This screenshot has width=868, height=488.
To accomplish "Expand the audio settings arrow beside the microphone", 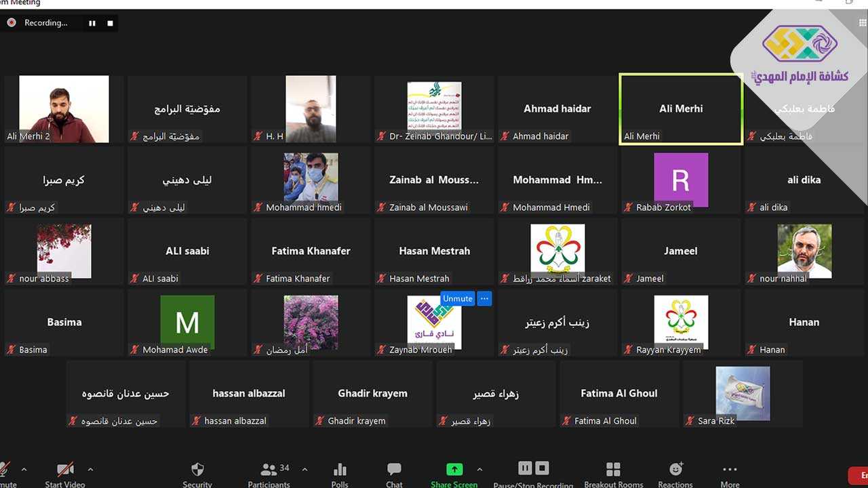I will click(24, 469).
